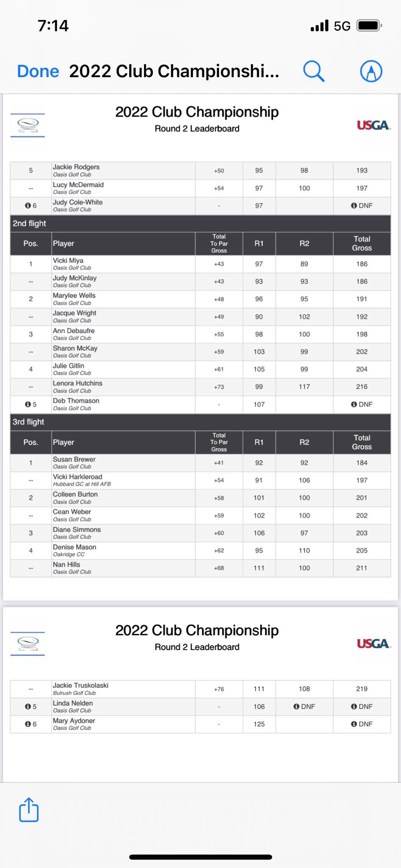
Task: Click the USGA logo on the first page
Action: tap(373, 125)
